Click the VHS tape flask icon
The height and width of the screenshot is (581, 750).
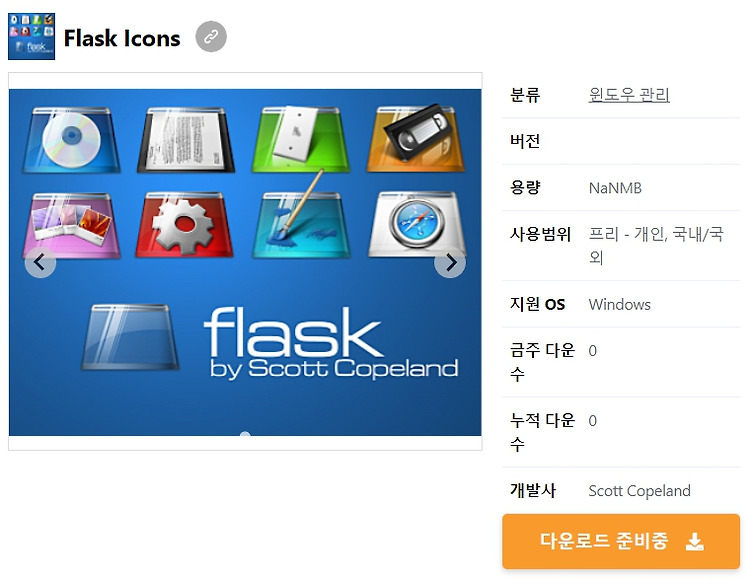tap(416, 138)
